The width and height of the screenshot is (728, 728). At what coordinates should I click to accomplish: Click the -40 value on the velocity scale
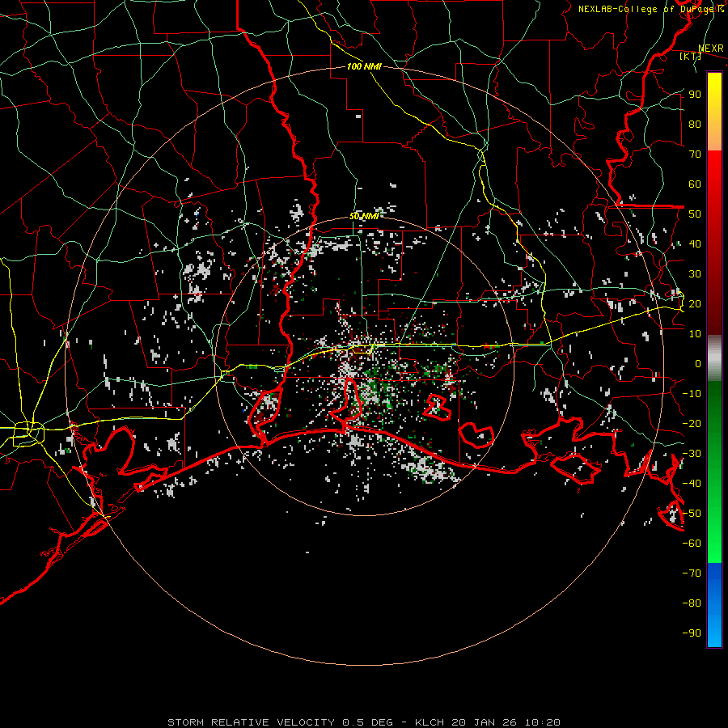pos(692,484)
